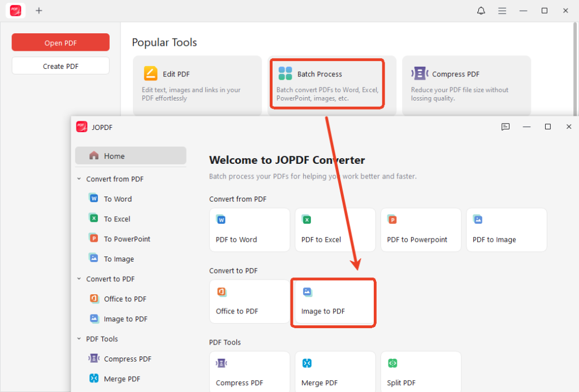Open the Edit PDF tool card
The width and height of the screenshot is (579, 392).
[197, 85]
